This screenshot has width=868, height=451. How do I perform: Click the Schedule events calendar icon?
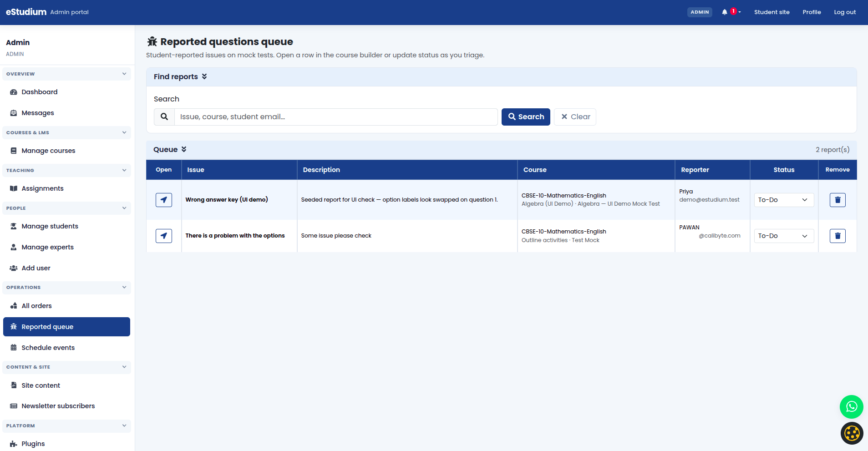[14, 348]
